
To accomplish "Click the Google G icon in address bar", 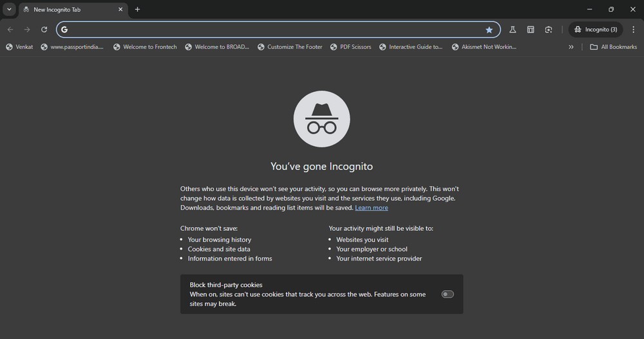I will point(64,30).
